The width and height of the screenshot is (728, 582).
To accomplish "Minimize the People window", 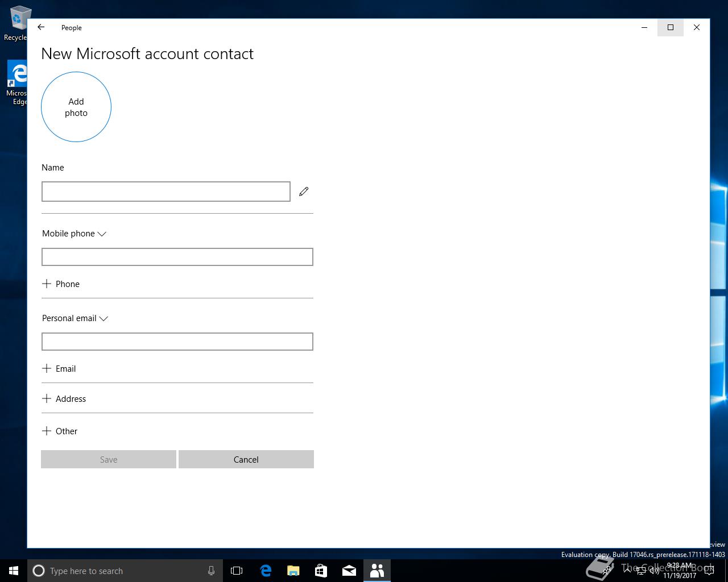I will click(x=644, y=27).
